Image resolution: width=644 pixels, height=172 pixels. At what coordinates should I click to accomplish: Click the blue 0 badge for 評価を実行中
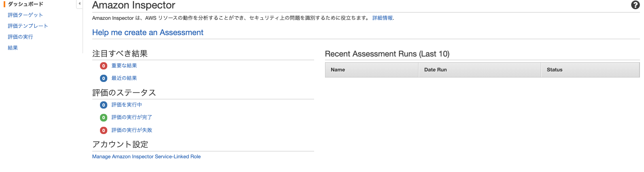point(104,105)
